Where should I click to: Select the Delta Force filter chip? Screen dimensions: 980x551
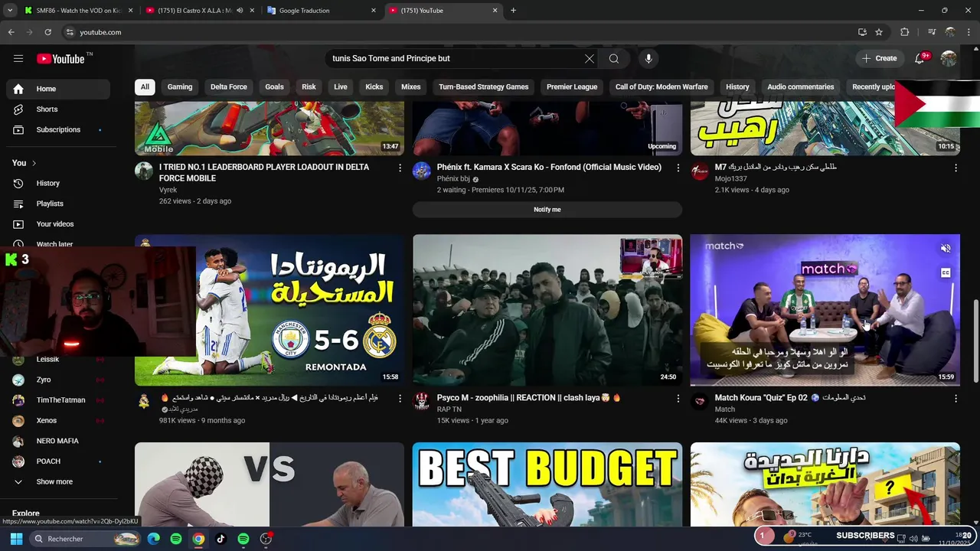[x=229, y=87]
